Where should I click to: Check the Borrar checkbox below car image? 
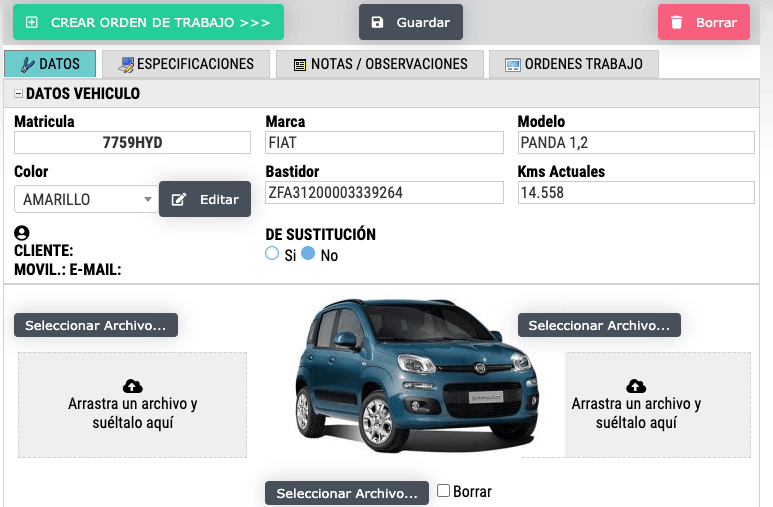tap(444, 491)
